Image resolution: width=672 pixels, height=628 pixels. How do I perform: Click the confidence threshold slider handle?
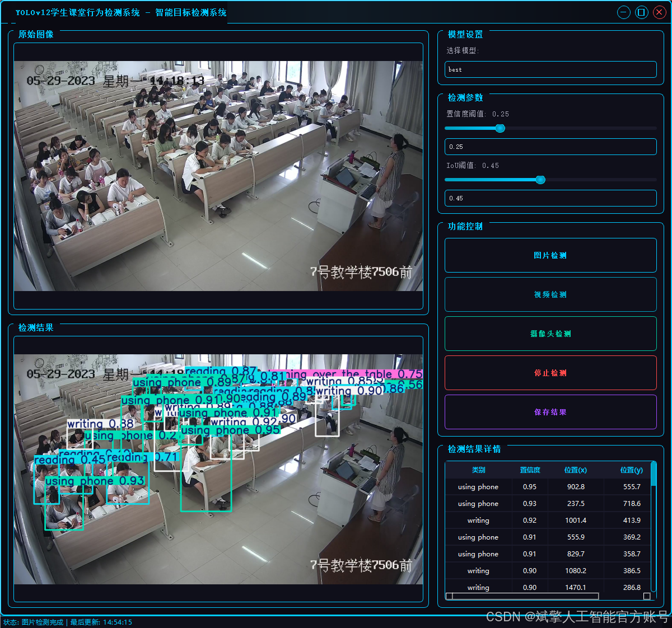coord(500,128)
